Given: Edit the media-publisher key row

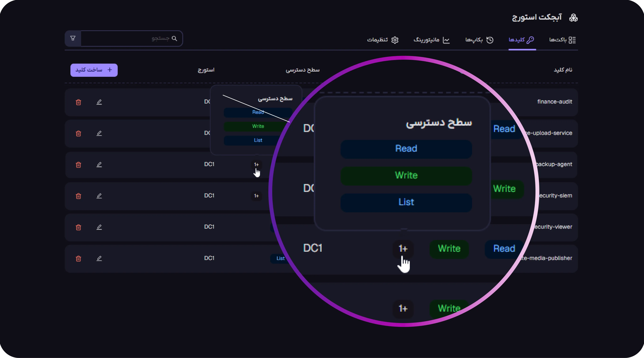Looking at the screenshot, I should tap(99, 258).
